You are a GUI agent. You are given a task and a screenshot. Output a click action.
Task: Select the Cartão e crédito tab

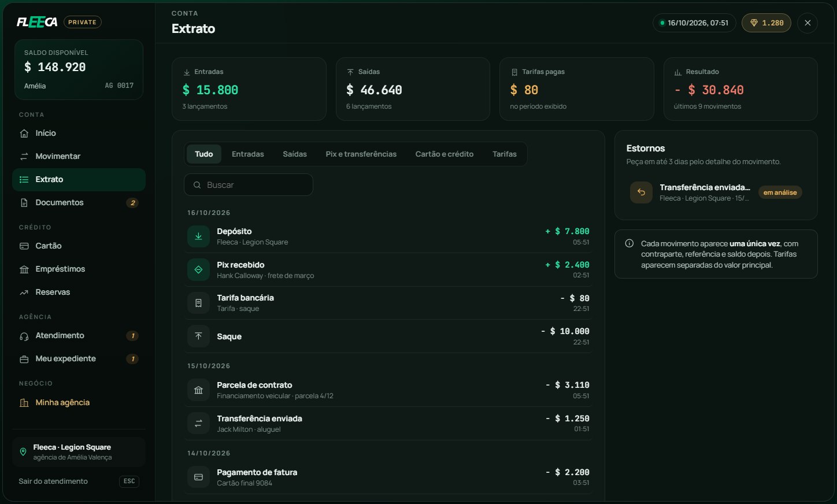[445, 154]
